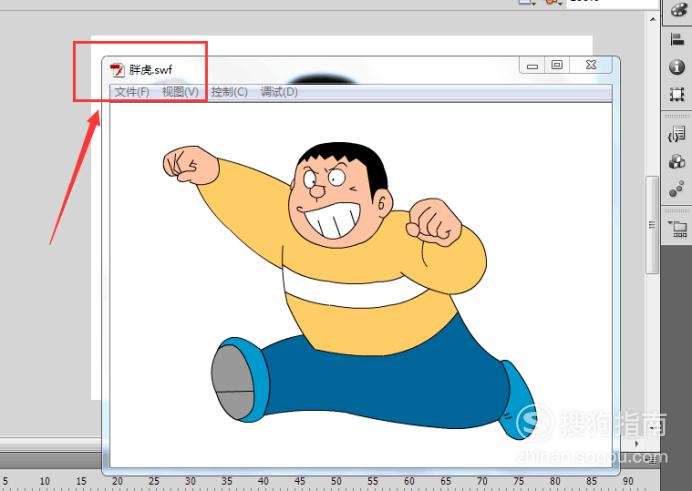Minimize the 胖虎.swf preview window
The height and width of the screenshot is (491, 692).
pyautogui.click(x=532, y=65)
